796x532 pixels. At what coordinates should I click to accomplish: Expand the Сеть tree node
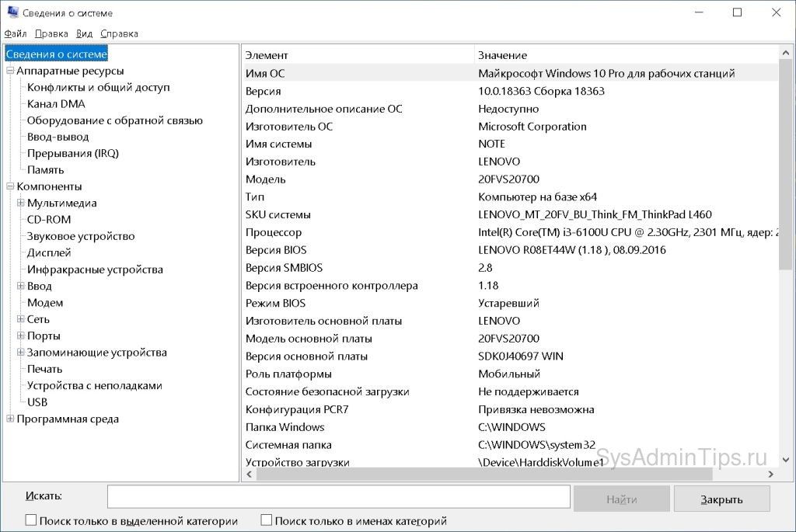click(x=21, y=319)
